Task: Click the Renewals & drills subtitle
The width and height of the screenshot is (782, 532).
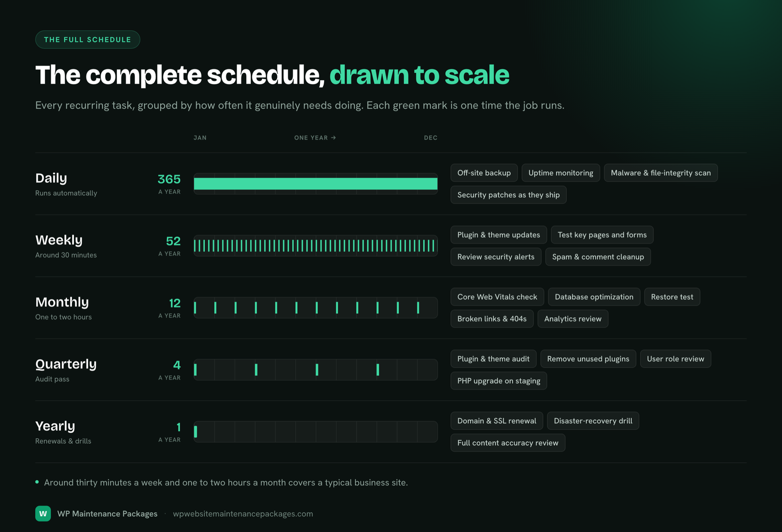Action: [63, 441]
